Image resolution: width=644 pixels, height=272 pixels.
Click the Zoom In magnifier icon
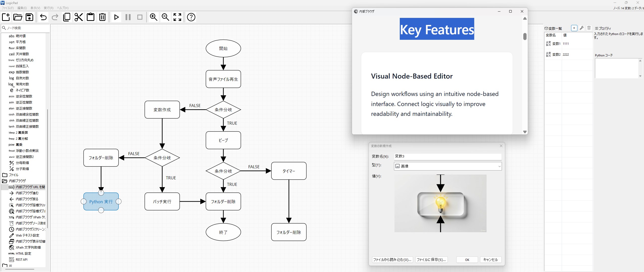[x=153, y=17]
